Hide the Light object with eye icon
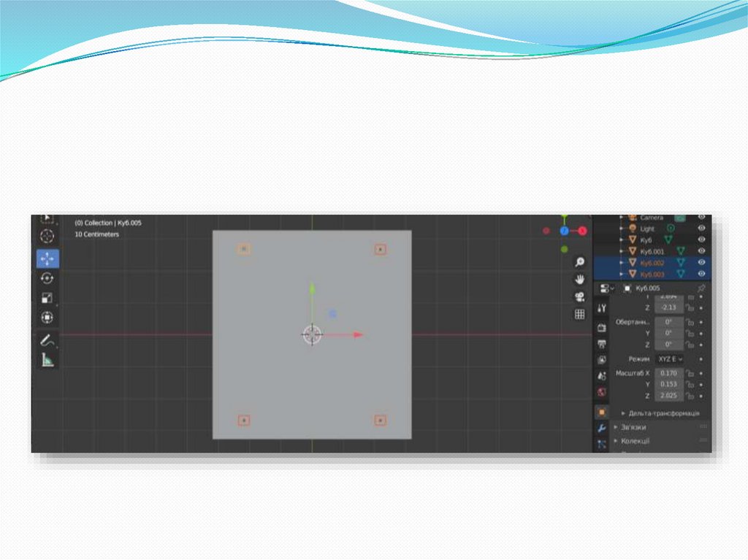 pos(701,229)
